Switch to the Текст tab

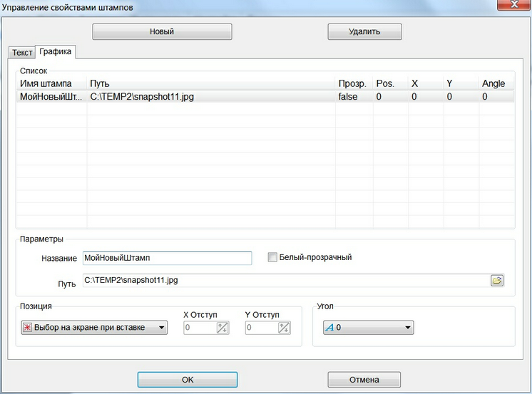click(22, 53)
